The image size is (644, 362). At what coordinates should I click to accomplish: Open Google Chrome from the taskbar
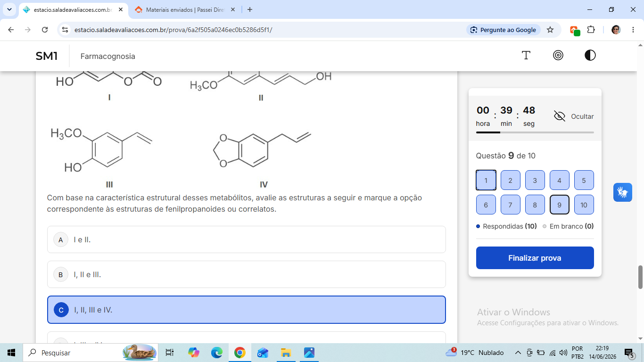click(x=239, y=353)
